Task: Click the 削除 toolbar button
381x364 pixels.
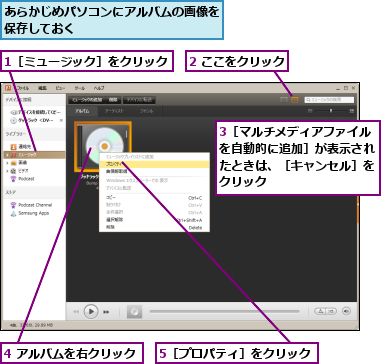Action: [x=114, y=100]
